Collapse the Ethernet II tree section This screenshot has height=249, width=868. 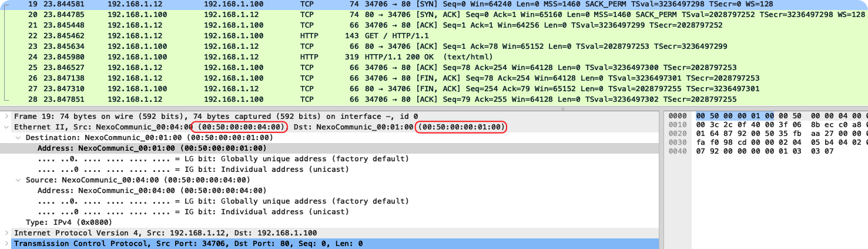pyautogui.click(x=6, y=127)
